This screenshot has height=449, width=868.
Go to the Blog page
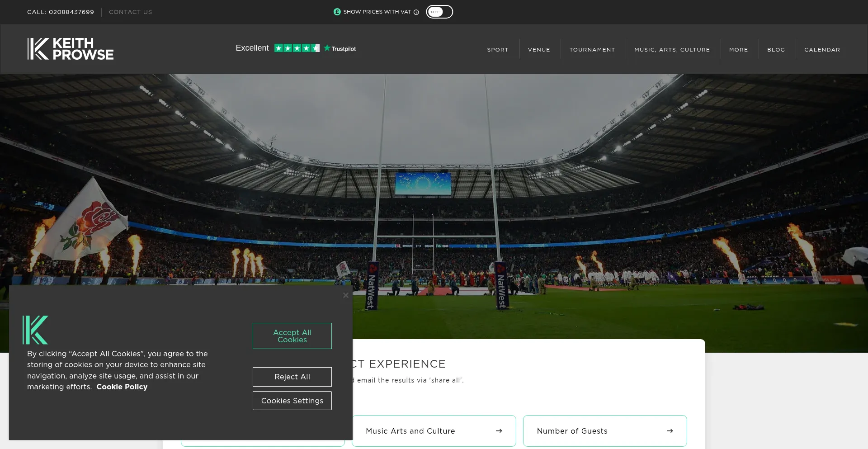776,50
